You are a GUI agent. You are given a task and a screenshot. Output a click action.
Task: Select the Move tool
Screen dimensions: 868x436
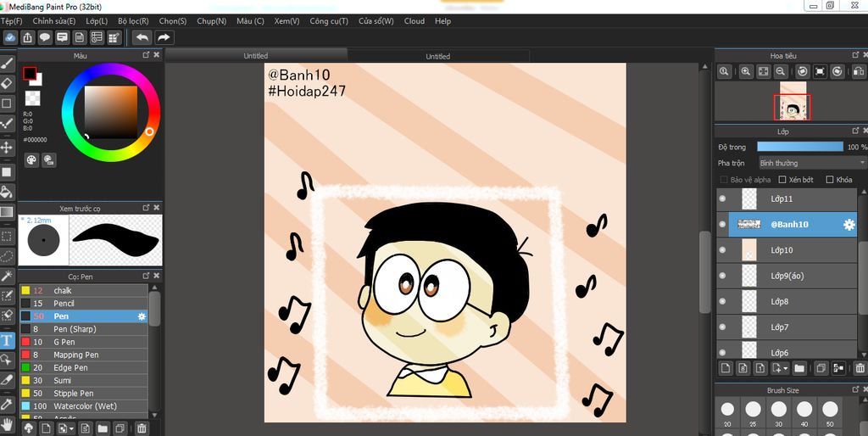(x=7, y=148)
